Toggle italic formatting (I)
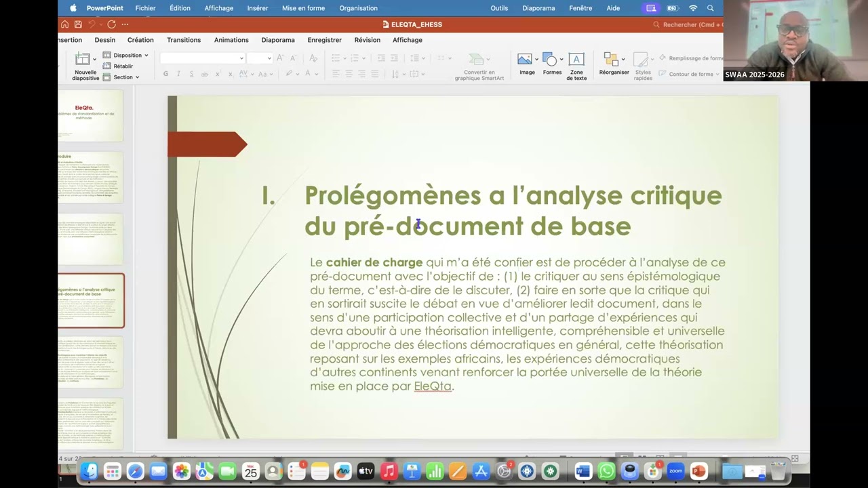This screenshot has height=488, width=868. 179,74
